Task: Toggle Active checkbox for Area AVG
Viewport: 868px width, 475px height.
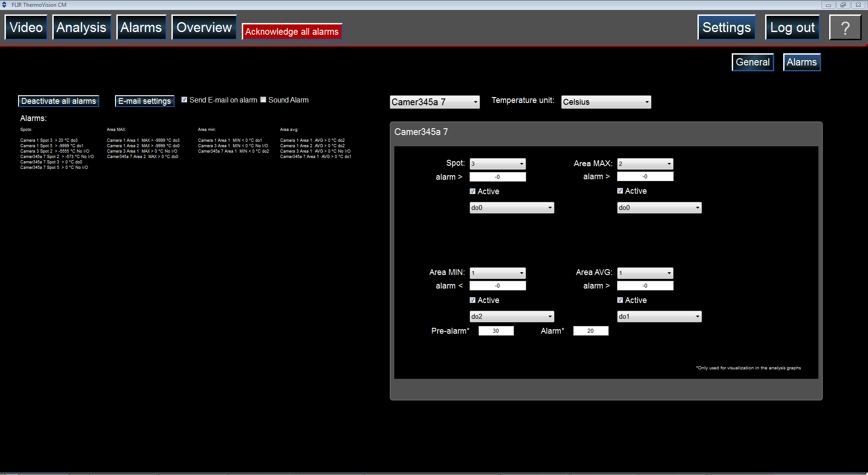Action: (x=620, y=300)
